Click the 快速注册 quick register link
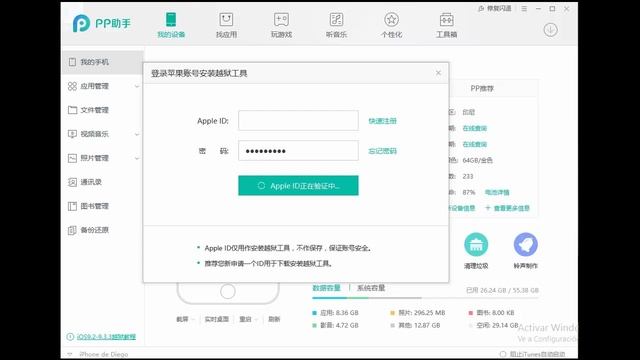The height and width of the screenshot is (360, 640). [382, 121]
